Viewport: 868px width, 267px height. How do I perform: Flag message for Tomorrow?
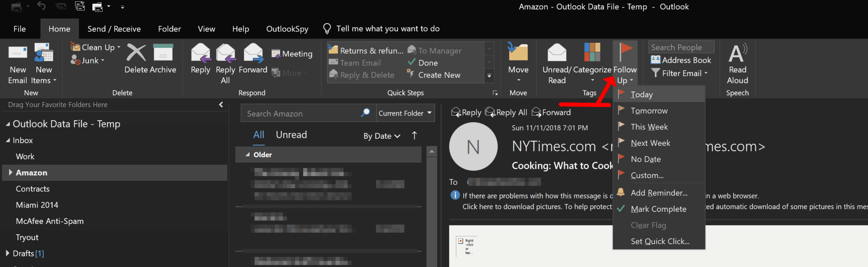pyautogui.click(x=659, y=110)
